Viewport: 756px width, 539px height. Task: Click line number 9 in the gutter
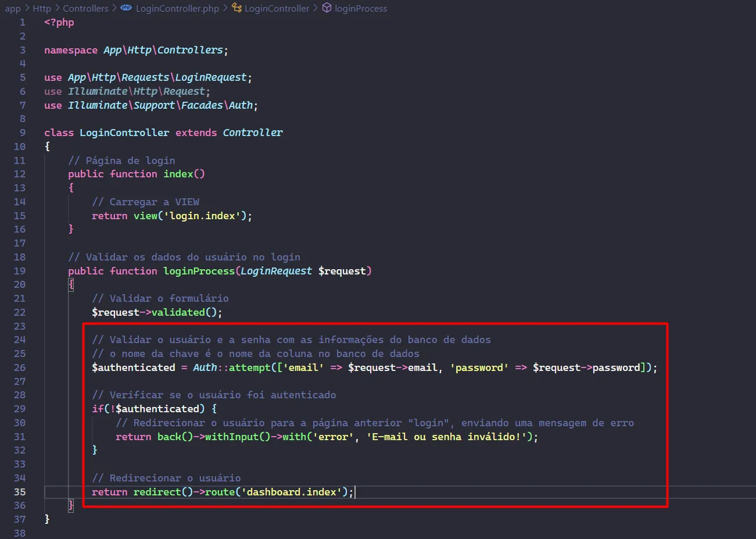coord(23,133)
